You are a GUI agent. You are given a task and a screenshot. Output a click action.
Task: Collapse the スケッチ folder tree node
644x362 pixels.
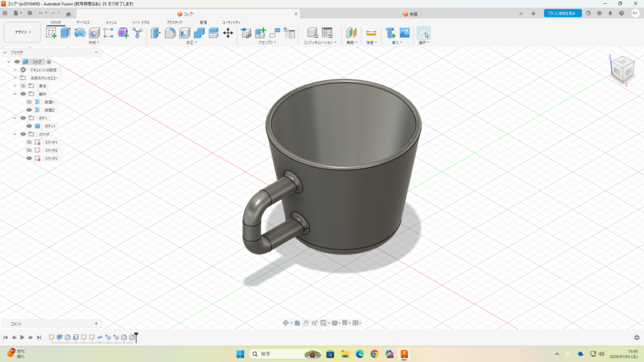pos(14,134)
